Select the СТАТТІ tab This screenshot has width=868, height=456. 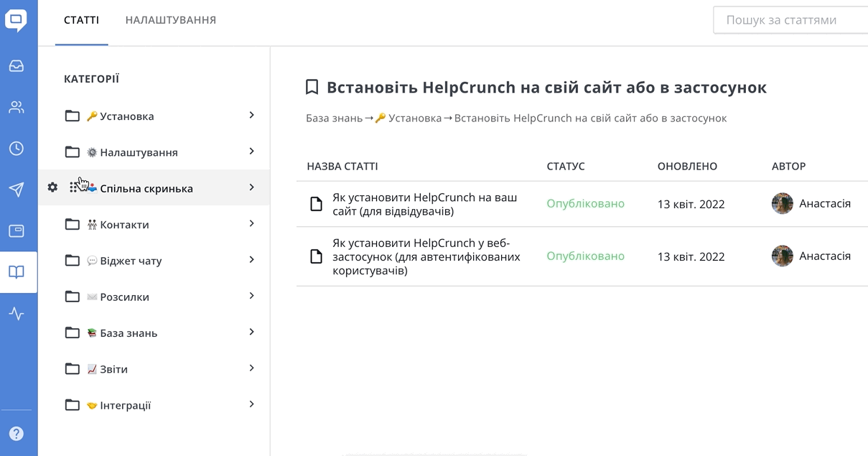pyautogui.click(x=81, y=20)
